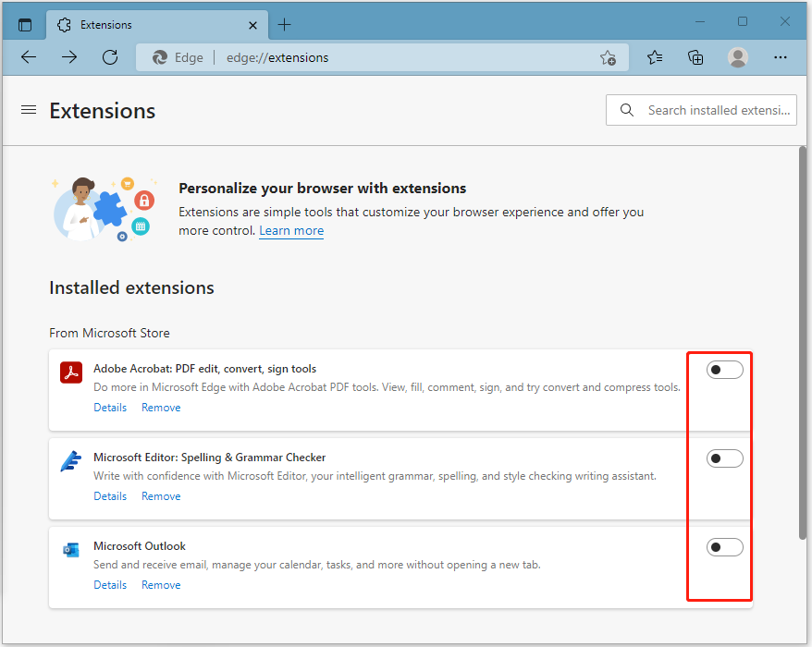Click the Edge logo in address bar

tap(159, 57)
